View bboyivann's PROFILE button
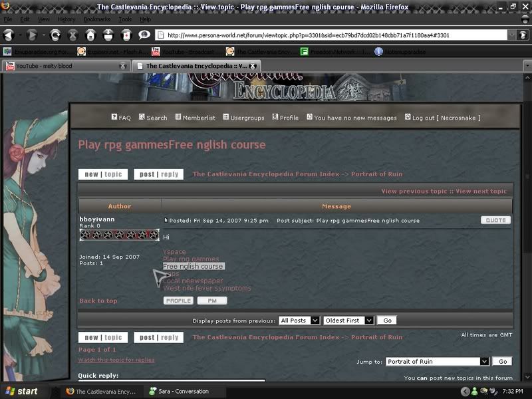The width and height of the screenshot is (532, 399). [178, 301]
